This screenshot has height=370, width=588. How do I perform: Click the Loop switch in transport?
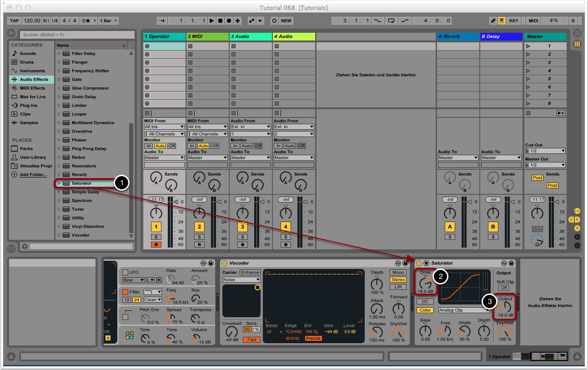[x=391, y=21]
